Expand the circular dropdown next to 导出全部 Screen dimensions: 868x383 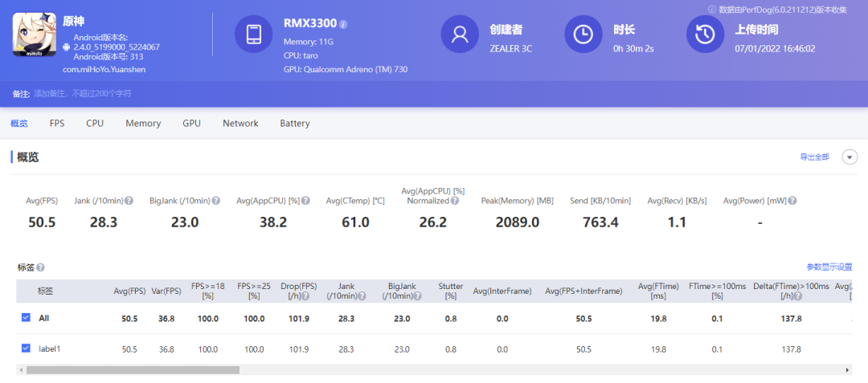coord(850,157)
